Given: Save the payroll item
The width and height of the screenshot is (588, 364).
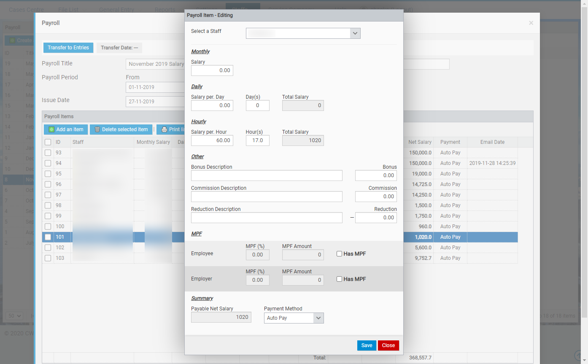Looking at the screenshot, I should pyautogui.click(x=367, y=345).
